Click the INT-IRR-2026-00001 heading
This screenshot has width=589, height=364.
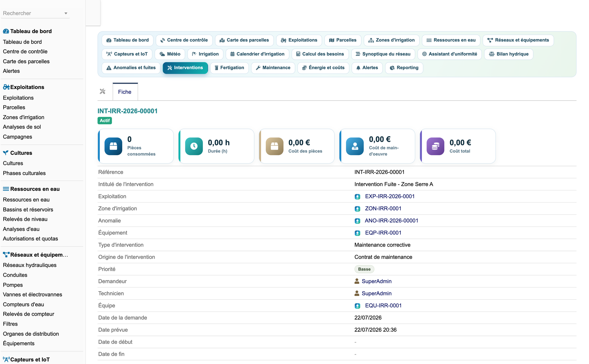(128, 111)
